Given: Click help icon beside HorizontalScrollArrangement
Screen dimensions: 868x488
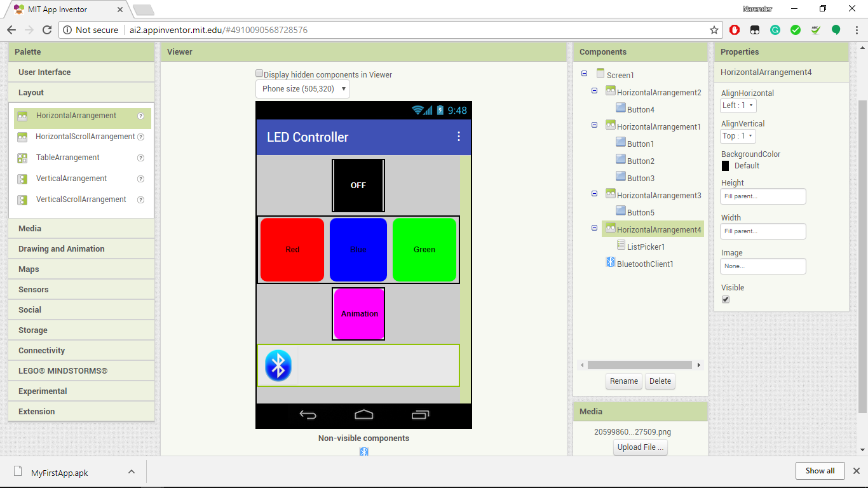Looking at the screenshot, I should pyautogui.click(x=140, y=137).
